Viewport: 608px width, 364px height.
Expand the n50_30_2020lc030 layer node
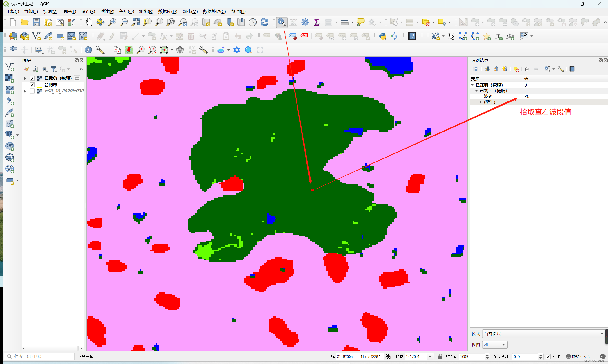point(25,91)
